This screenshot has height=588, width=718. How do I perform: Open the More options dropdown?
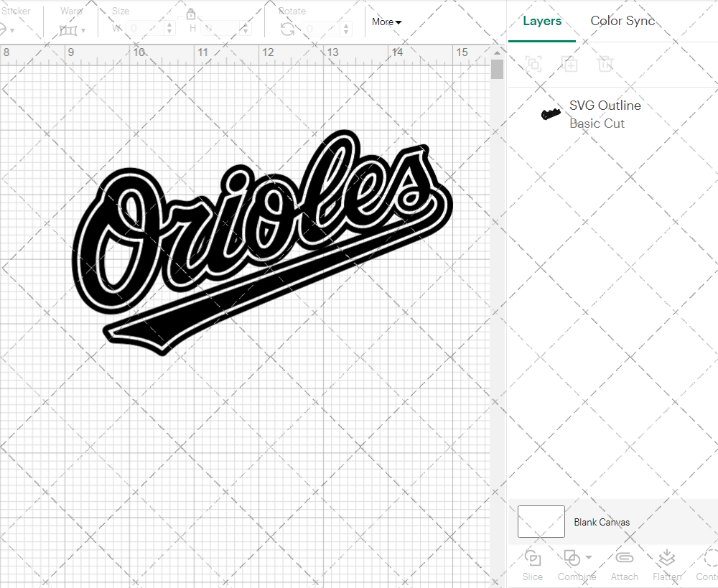click(x=386, y=22)
